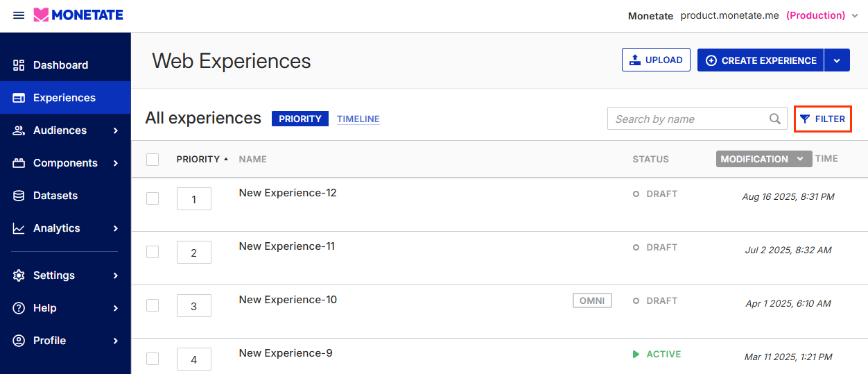Open Analytics in the sidebar

57,228
